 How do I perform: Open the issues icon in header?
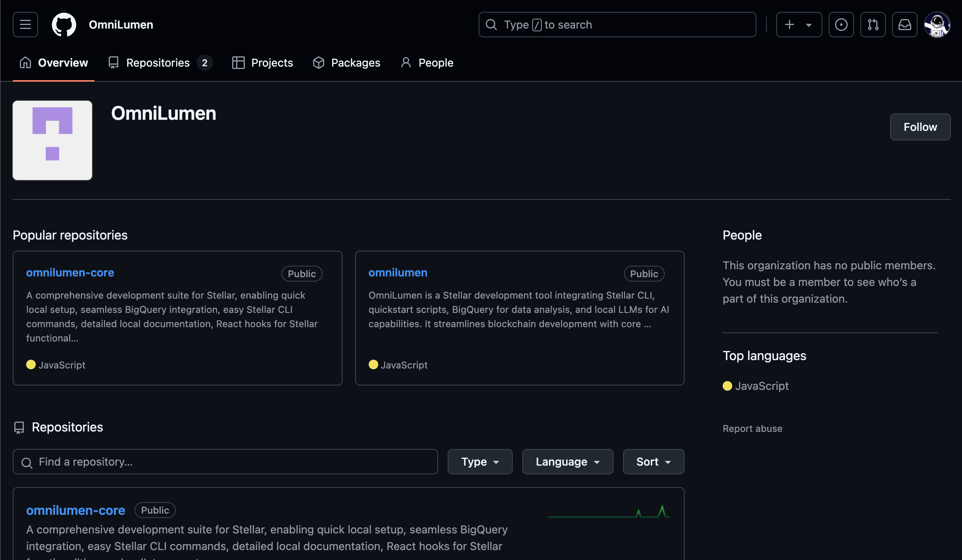(841, 25)
